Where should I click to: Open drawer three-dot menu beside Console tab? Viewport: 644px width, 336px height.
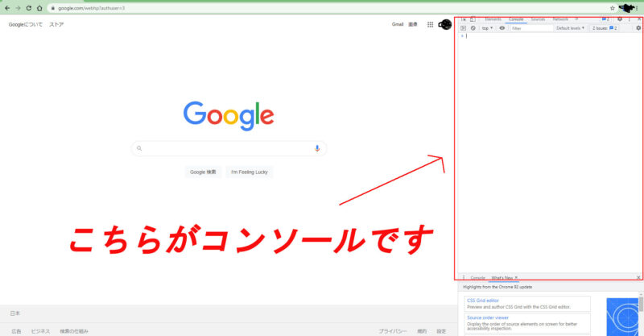click(x=464, y=278)
